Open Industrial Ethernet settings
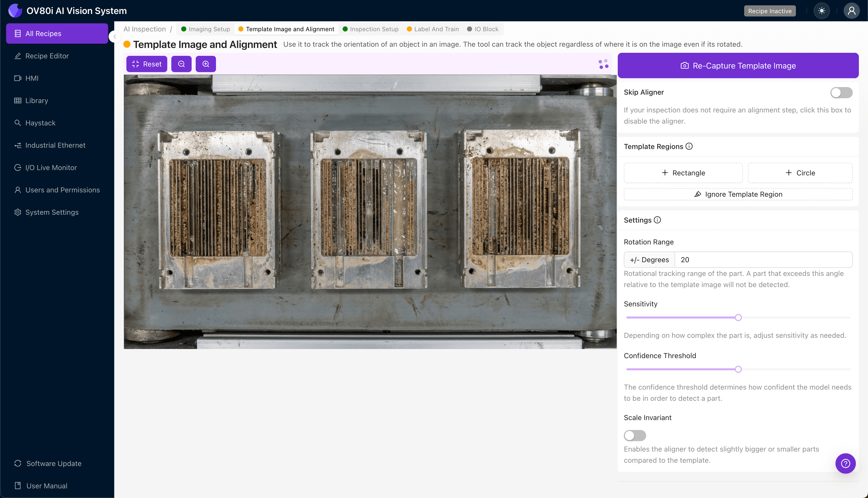Viewport: 868px width, 498px height. (x=55, y=145)
